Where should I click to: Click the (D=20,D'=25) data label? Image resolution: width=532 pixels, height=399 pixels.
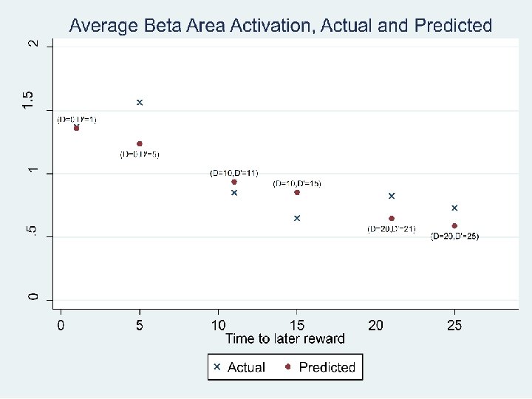(x=454, y=236)
